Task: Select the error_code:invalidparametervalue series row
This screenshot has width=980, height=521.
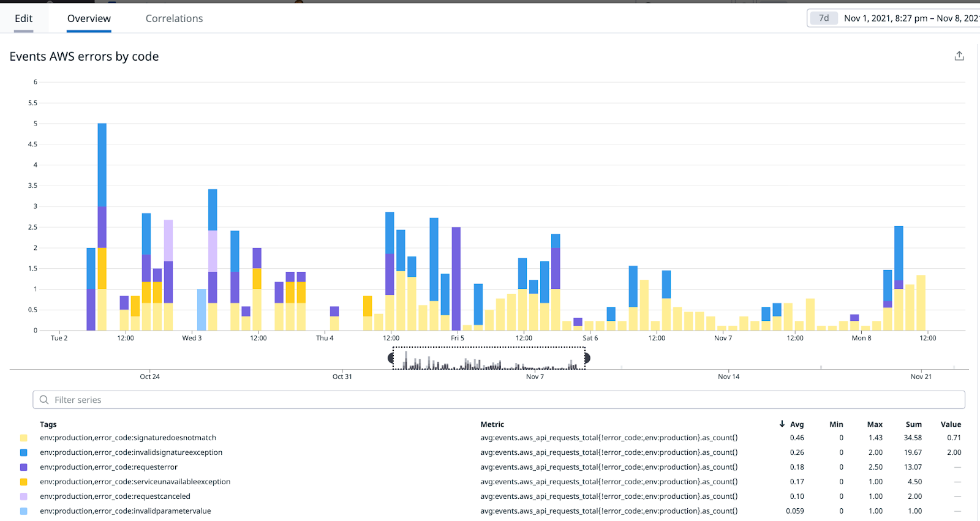Action: pos(492,511)
